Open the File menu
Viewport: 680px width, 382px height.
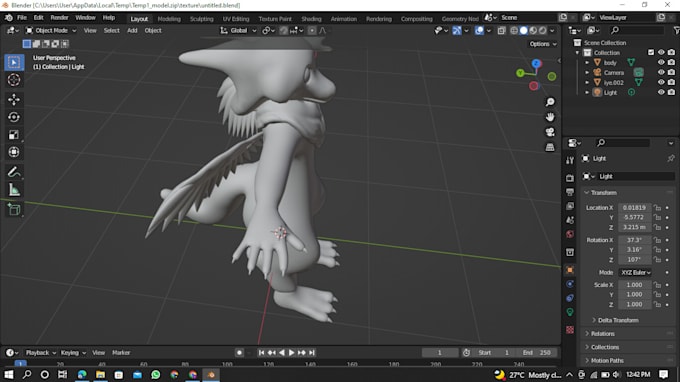22,18
